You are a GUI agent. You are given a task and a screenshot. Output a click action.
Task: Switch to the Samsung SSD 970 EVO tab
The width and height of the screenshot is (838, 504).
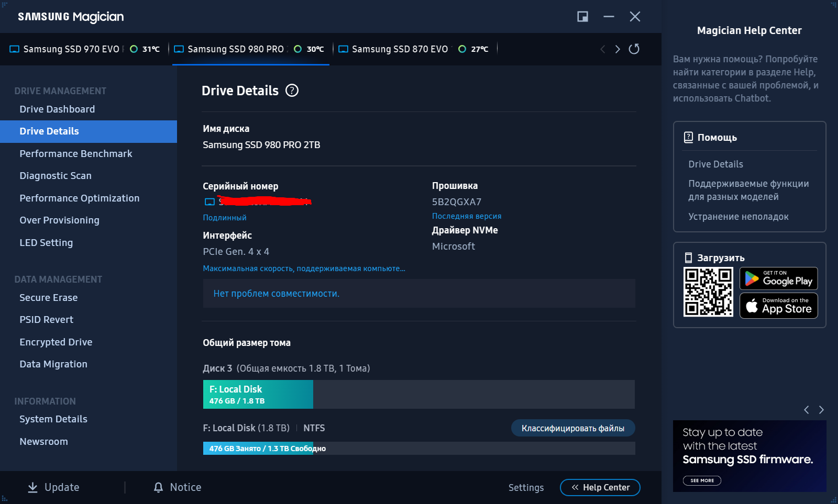tap(85, 49)
